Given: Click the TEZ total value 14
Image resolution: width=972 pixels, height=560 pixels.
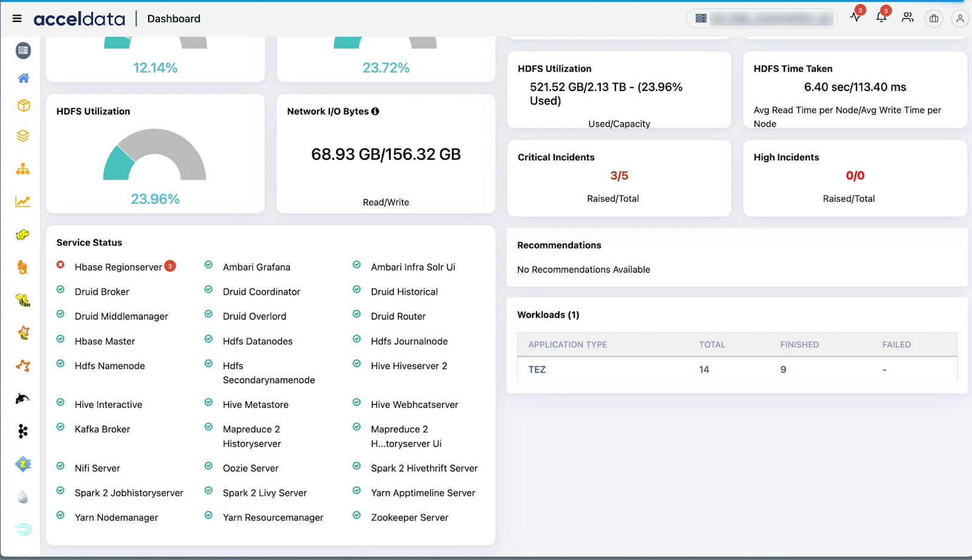Looking at the screenshot, I should pyautogui.click(x=704, y=369).
